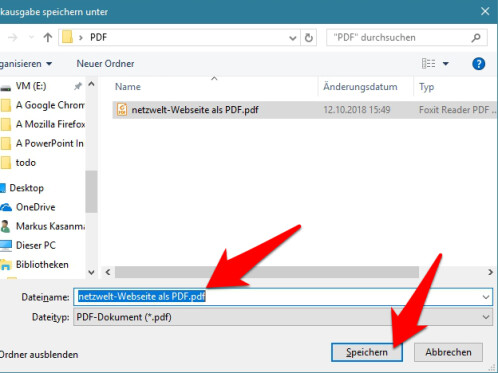Sort by Änderungsdatum column header

[x=360, y=87]
